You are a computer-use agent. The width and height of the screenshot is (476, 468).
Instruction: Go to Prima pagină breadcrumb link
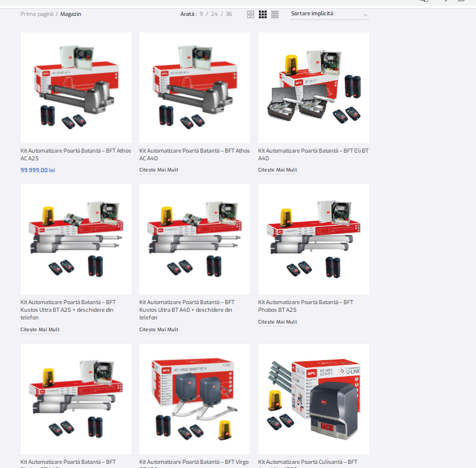coord(37,14)
